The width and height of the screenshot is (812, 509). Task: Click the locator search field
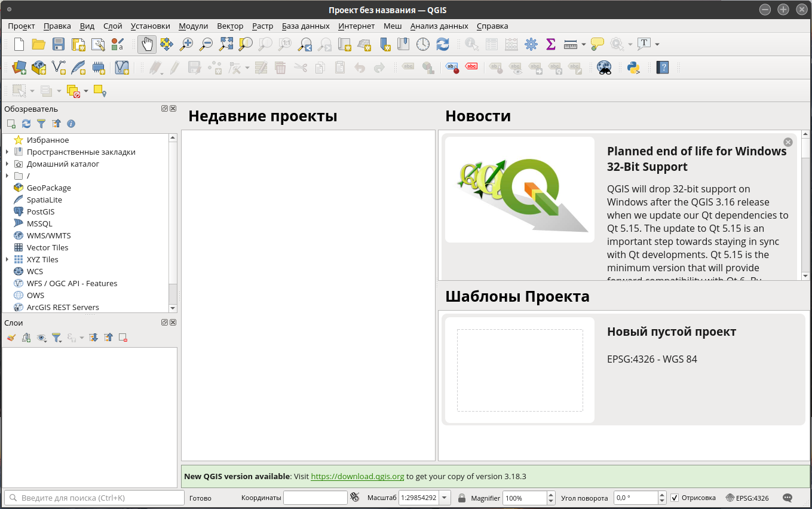click(x=94, y=498)
